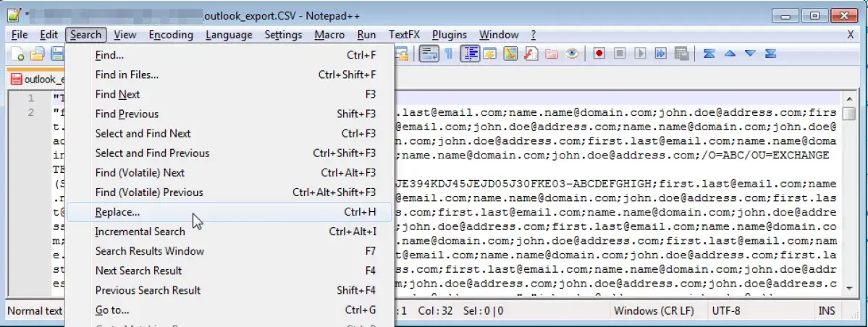Click "Sel : 0|0" status bar entry
Screen dimensions: 868x327
click(x=485, y=310)
